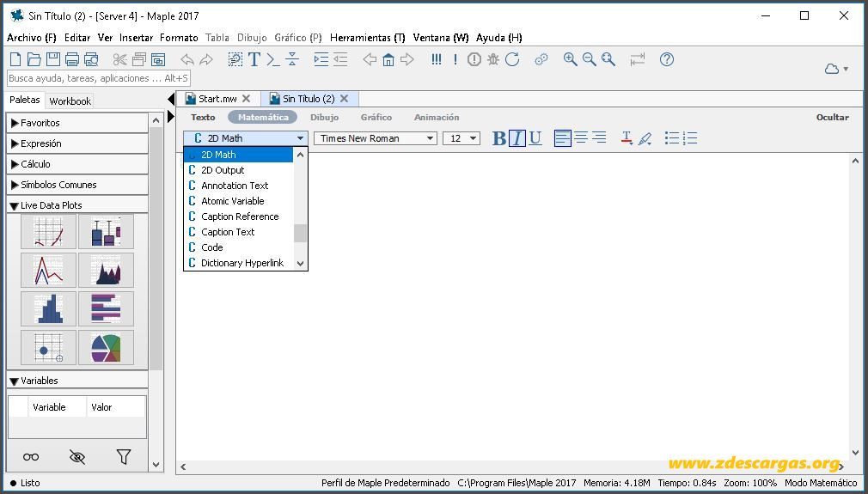This screenshot has width=868, height=494.
Task: Restart Maple server circular arrow icon
Action: [512, 59]
